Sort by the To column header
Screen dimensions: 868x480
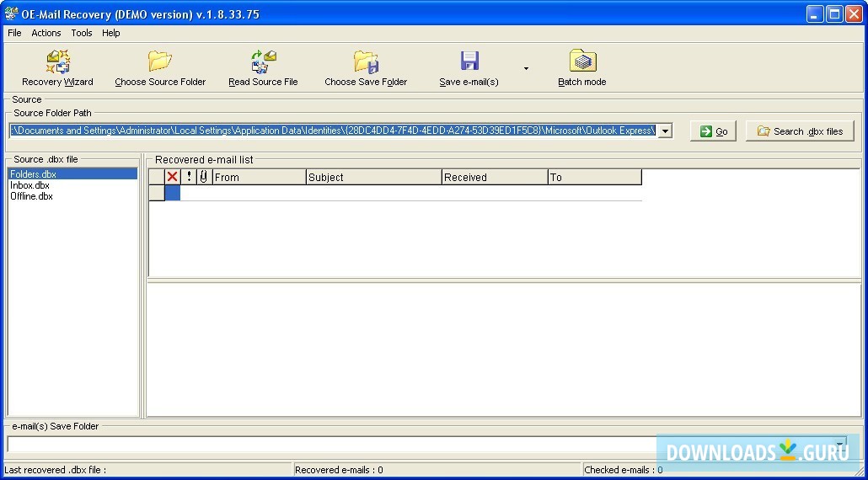pyautogui.click(x=594, y=177)
